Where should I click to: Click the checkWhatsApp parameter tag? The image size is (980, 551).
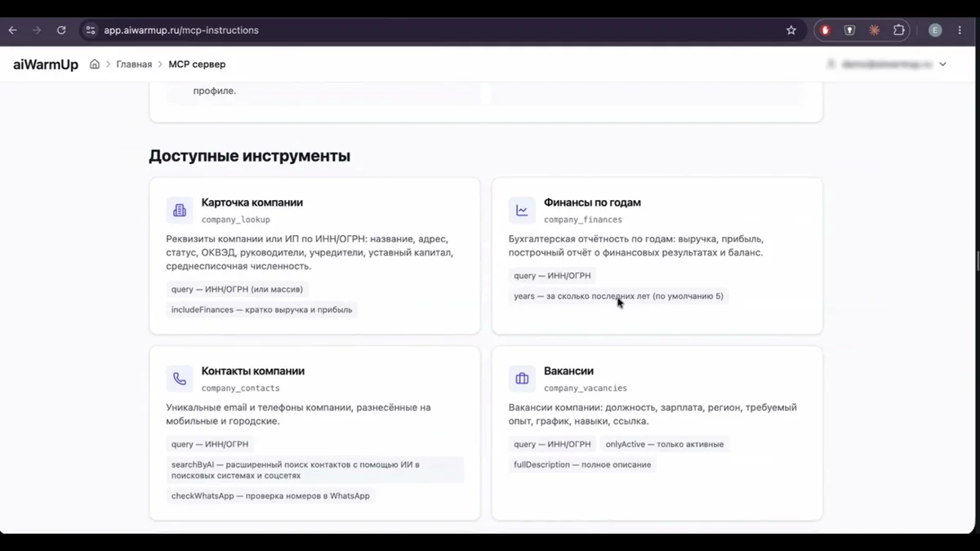point(270,495)
